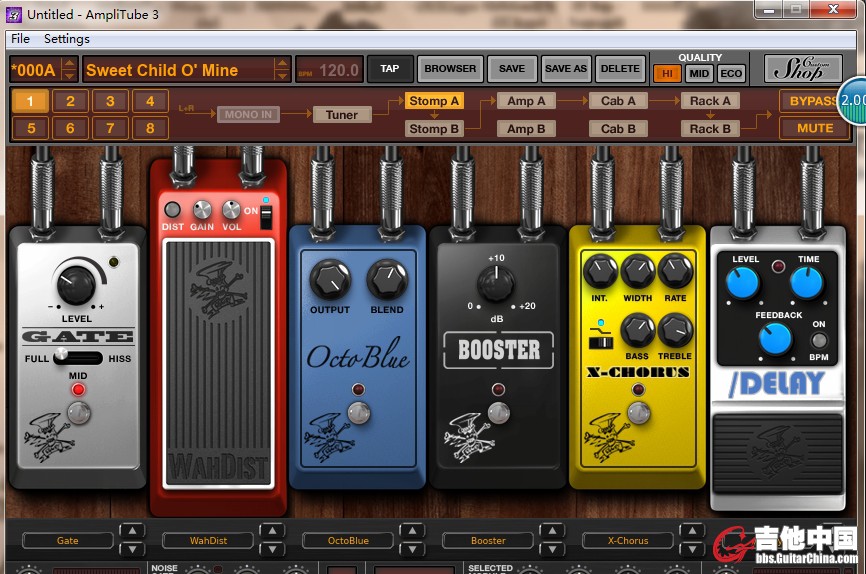Image resolution: width=866 pixels, height=574 pixels.
Task: Click the OctoBlue BLEND knob
Action: (387, 280)
